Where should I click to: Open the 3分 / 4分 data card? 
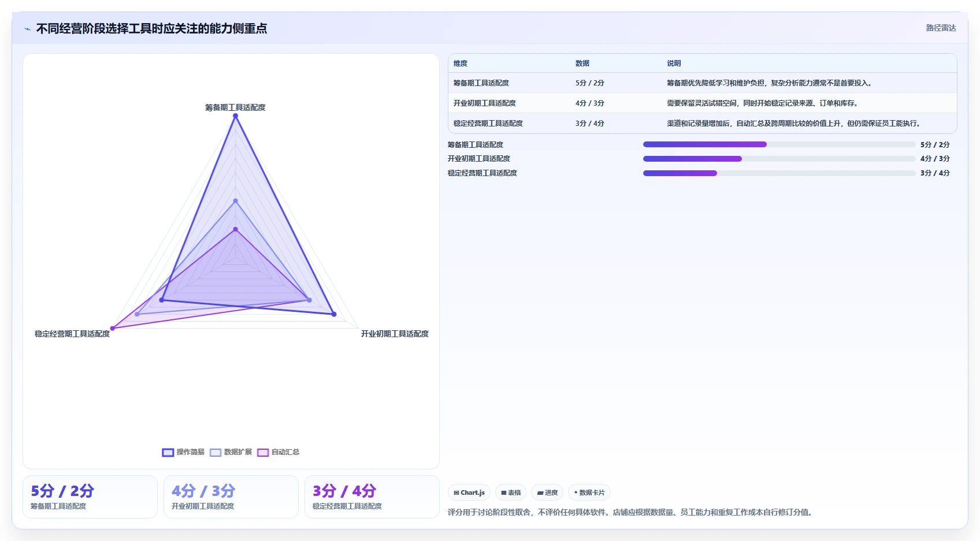coord(372,497)
